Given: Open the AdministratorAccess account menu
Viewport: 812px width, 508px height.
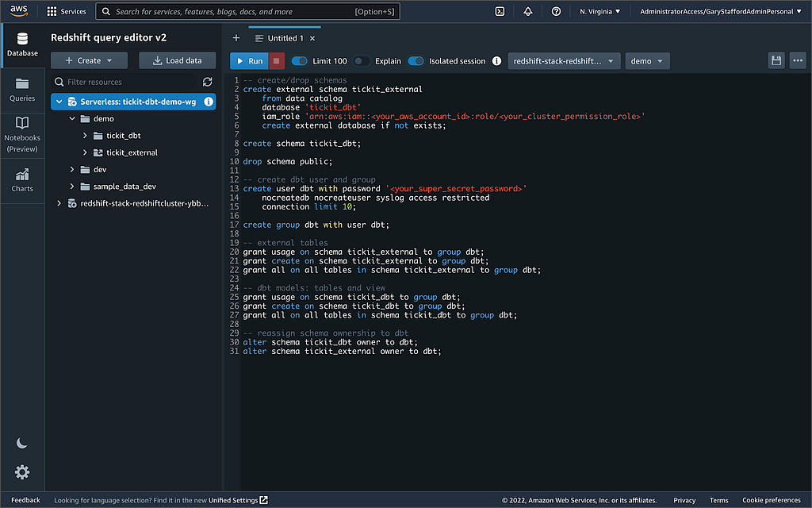Looking at the screenshot, I should pos(720,11).
